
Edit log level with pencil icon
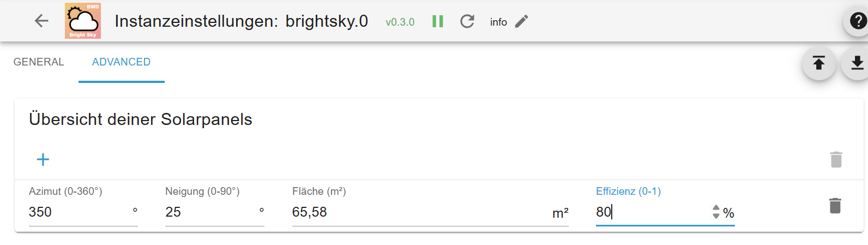tap(522, 21)
